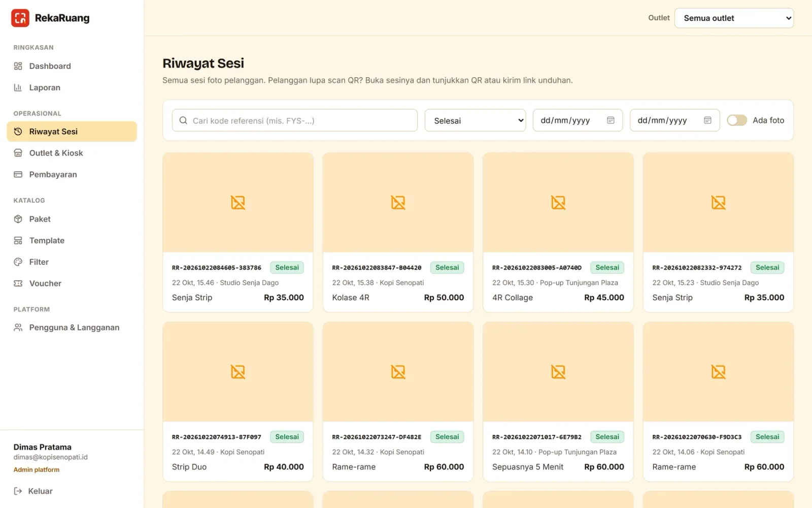Click the Riwayat Sesi clock icon
Viewport: 812px width, 508px height.
pyautogui.click(x=18, y=132)
